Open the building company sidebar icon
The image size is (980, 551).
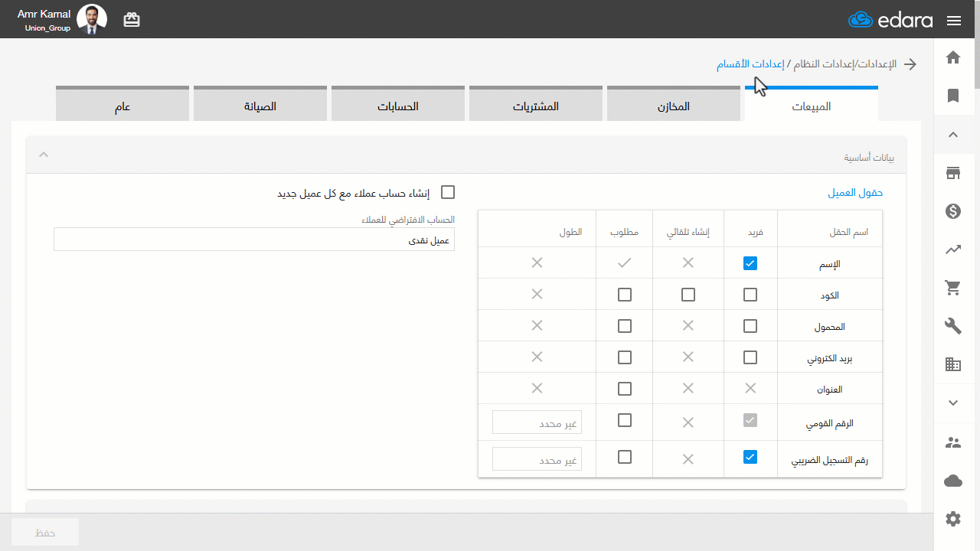coord(953,365)
